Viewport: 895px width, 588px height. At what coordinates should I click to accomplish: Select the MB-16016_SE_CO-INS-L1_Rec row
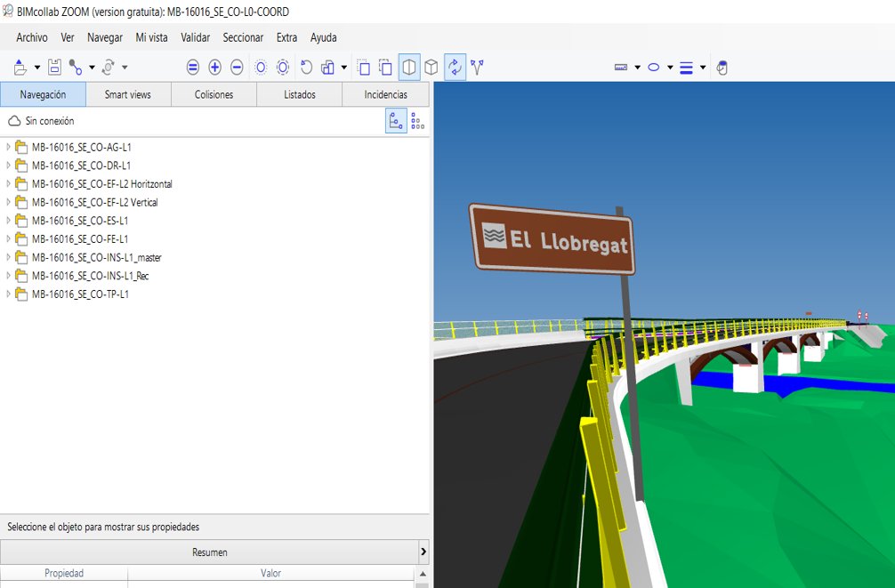[x=90, y=276]
